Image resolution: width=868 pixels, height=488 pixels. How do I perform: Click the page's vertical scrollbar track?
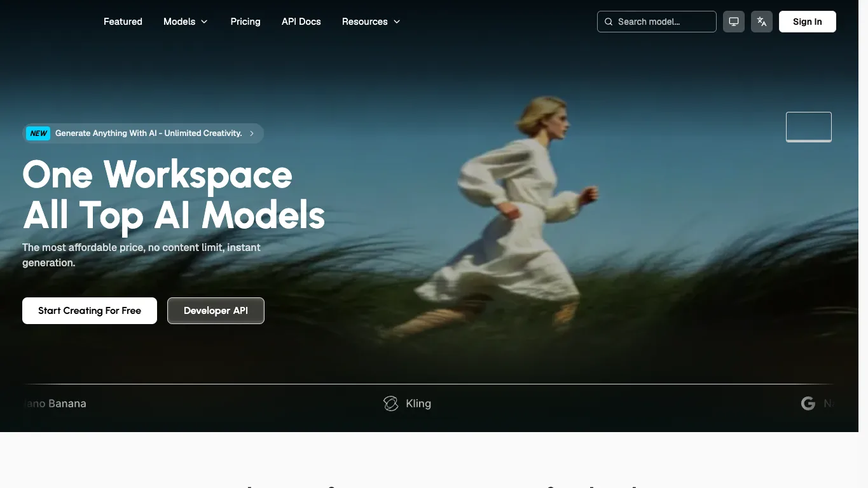(x=863, y=244)
